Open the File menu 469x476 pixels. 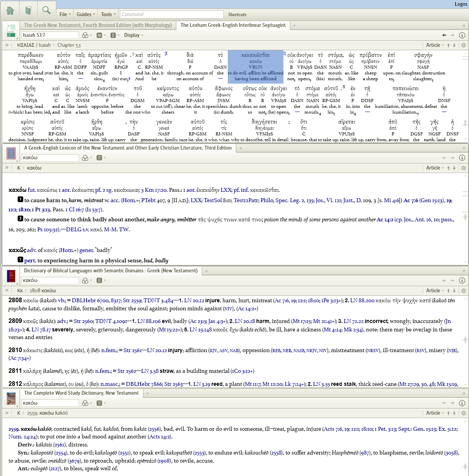pos(65,14)
